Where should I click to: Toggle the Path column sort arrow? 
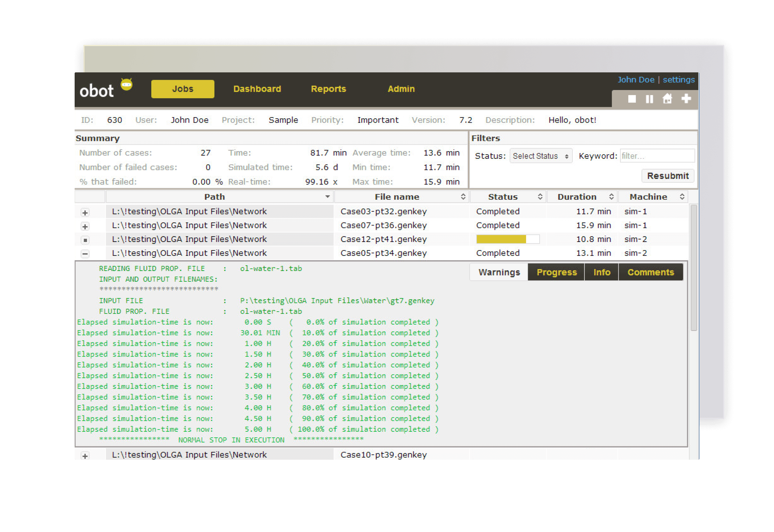coord(327,197)
